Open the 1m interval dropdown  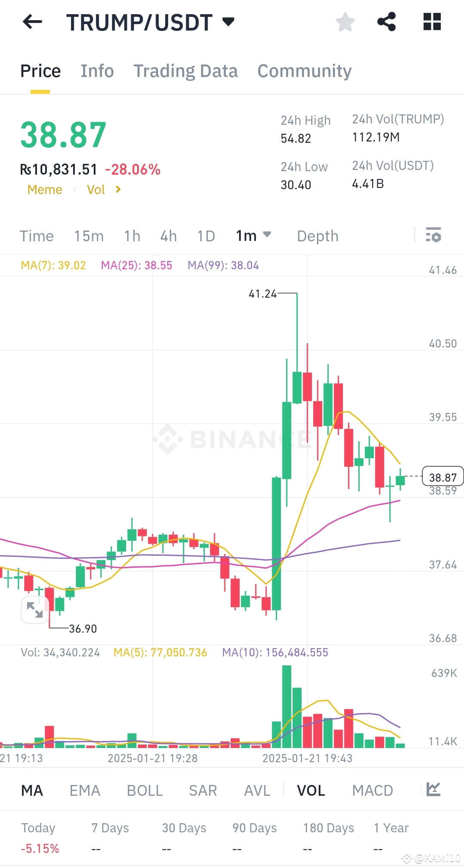253,236
